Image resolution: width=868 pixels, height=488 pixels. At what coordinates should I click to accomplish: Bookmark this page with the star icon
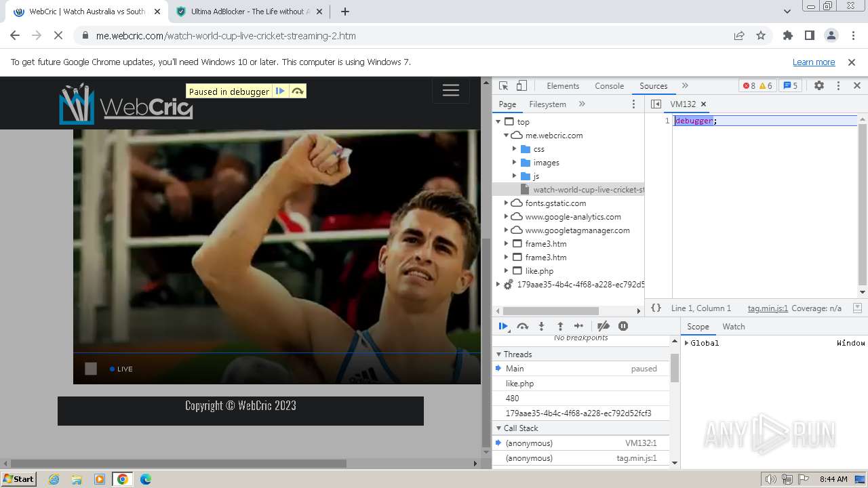point(761,36)
